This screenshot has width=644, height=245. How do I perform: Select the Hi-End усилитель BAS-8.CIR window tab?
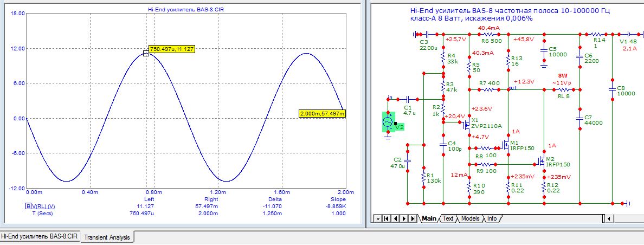[x=39, y=236]
